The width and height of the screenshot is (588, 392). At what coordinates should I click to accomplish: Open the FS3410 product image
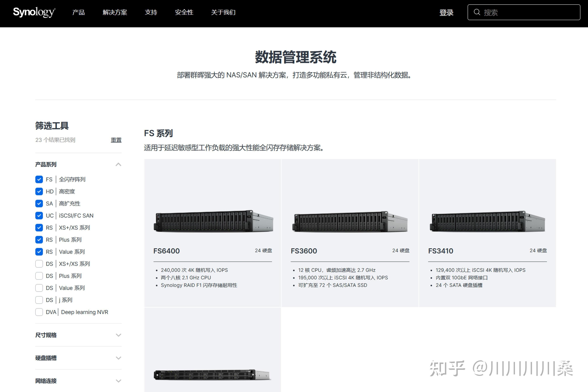[487, 222]
